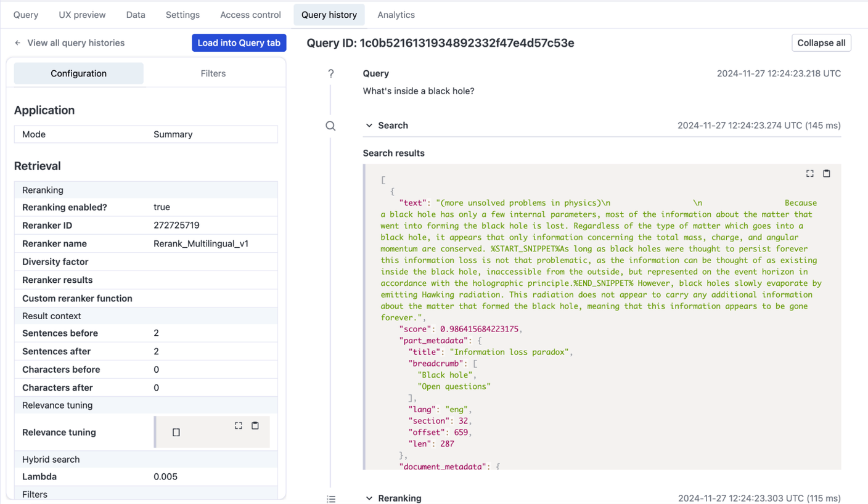Collapse the Reranking section chevron

click(369, 498)
